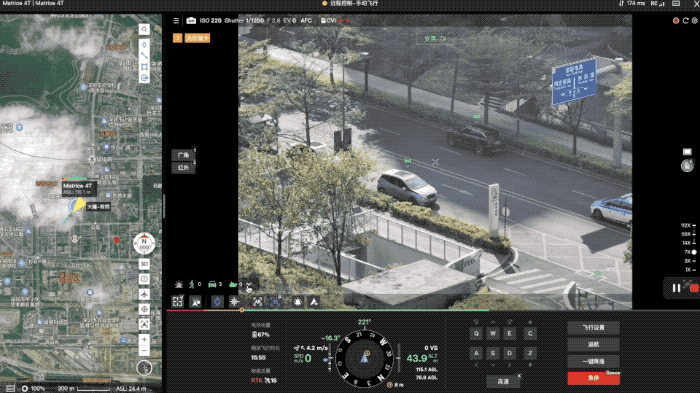Click the W forward key button
Screen dimensions: 700x393
[x=493, y=334]
